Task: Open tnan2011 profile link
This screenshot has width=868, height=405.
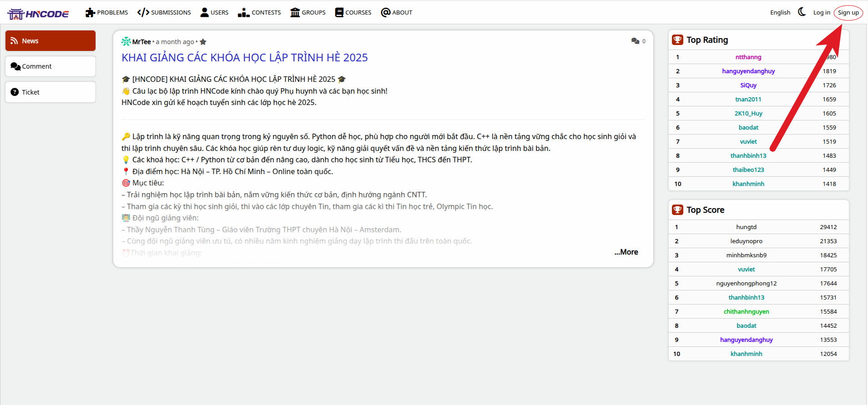Action: [x=748, y=99]
